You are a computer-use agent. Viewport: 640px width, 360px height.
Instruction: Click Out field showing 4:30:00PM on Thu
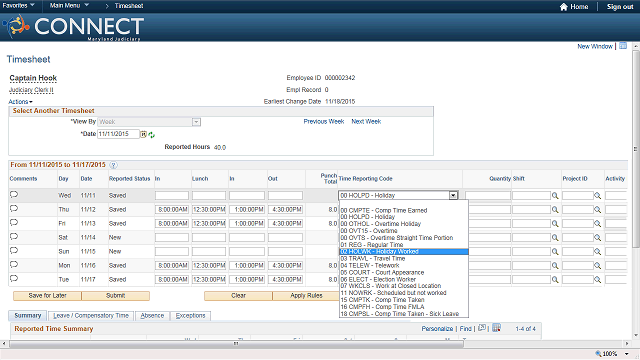coord(285,209)
